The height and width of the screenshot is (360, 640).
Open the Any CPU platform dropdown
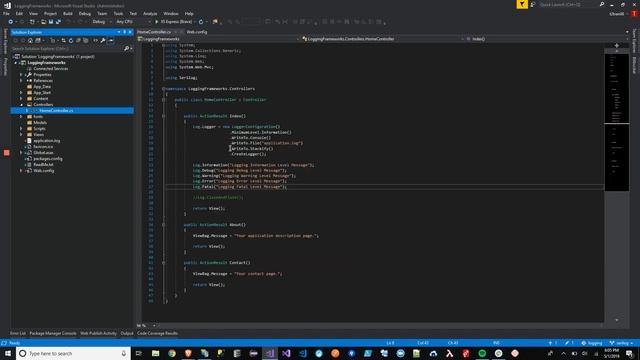(133, 22)
